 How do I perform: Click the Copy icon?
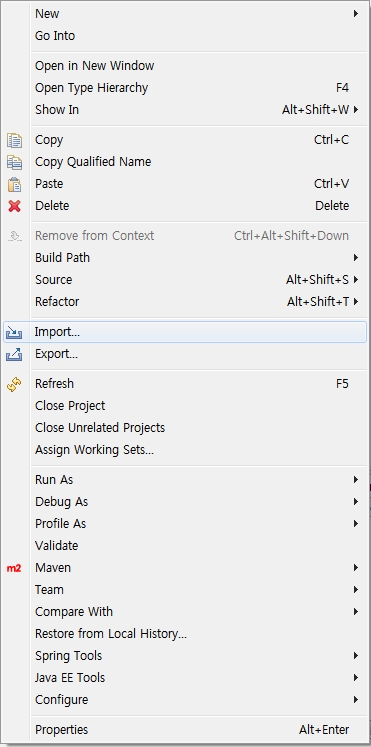pyautogui.click(x=14, y=140)
